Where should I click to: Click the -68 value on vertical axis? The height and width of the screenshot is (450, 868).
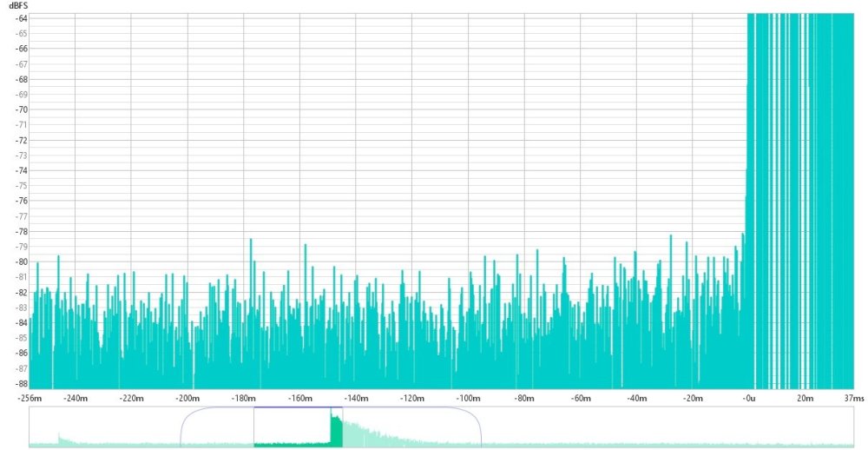21,79
